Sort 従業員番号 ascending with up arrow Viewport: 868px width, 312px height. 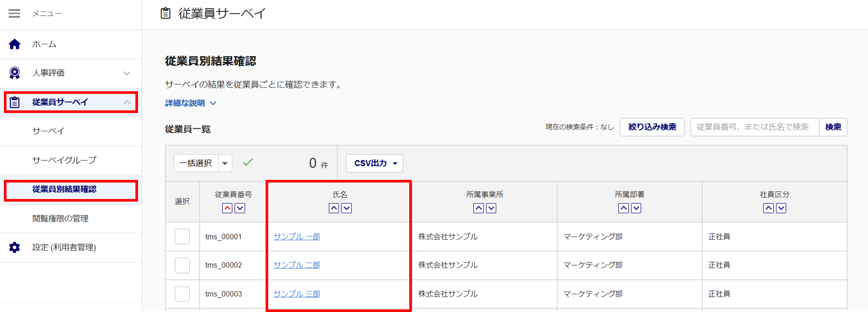click(227, 208)
